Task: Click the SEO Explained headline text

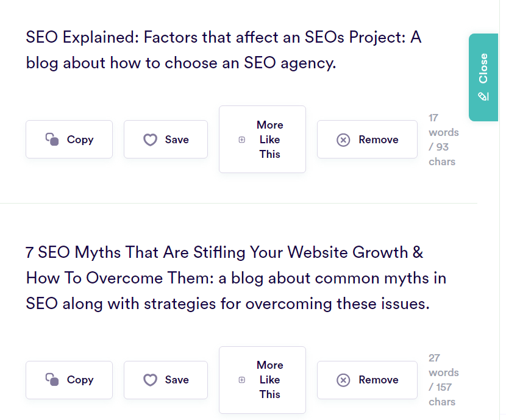Action: click(x=223, y=49)
